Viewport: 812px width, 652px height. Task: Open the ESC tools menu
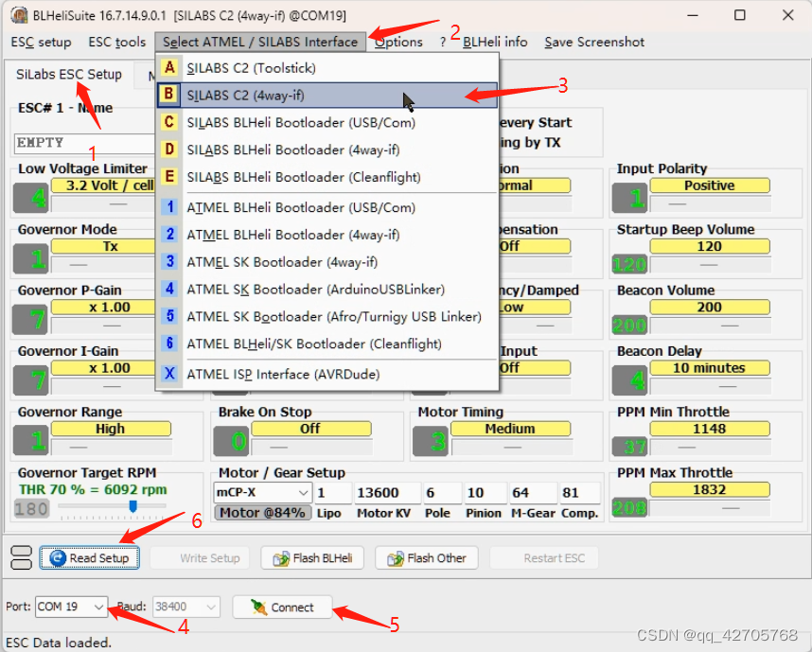coord(117,42)
